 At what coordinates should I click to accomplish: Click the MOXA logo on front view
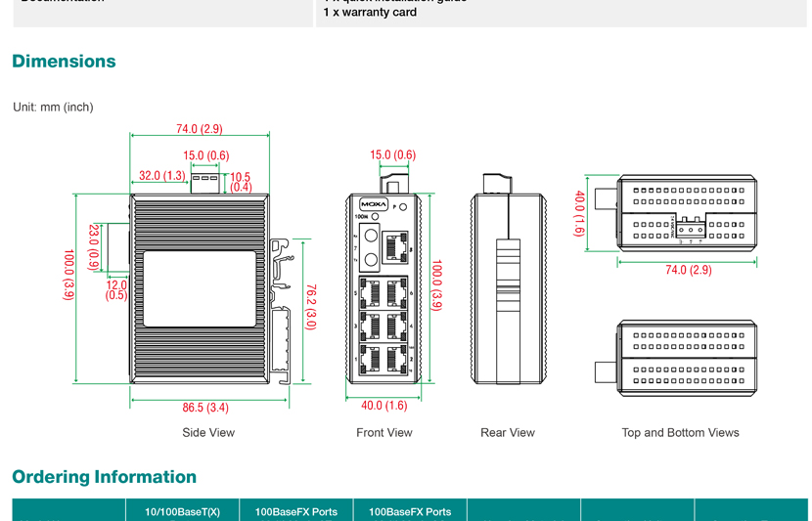(374, 204)
